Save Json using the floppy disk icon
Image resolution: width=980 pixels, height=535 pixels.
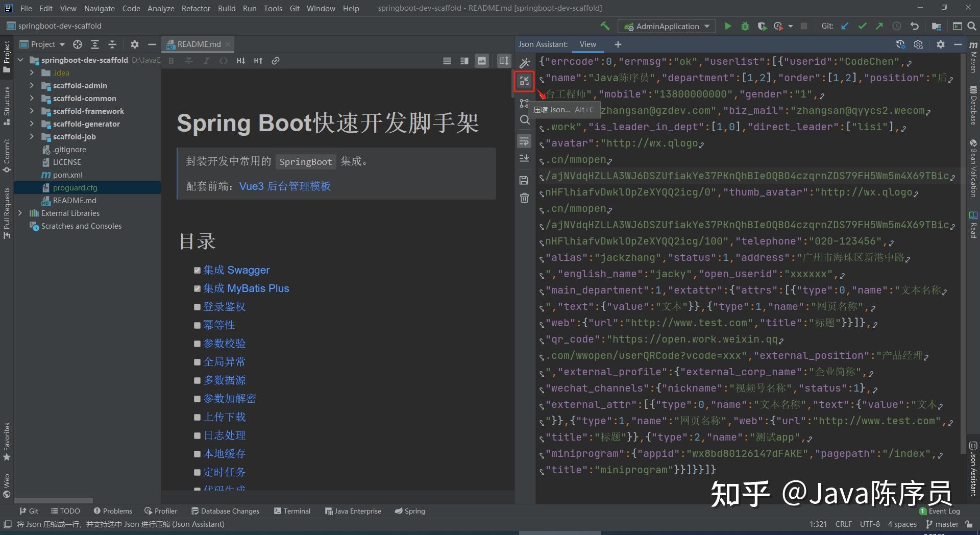pyautogui.click(x=524, y=180)
